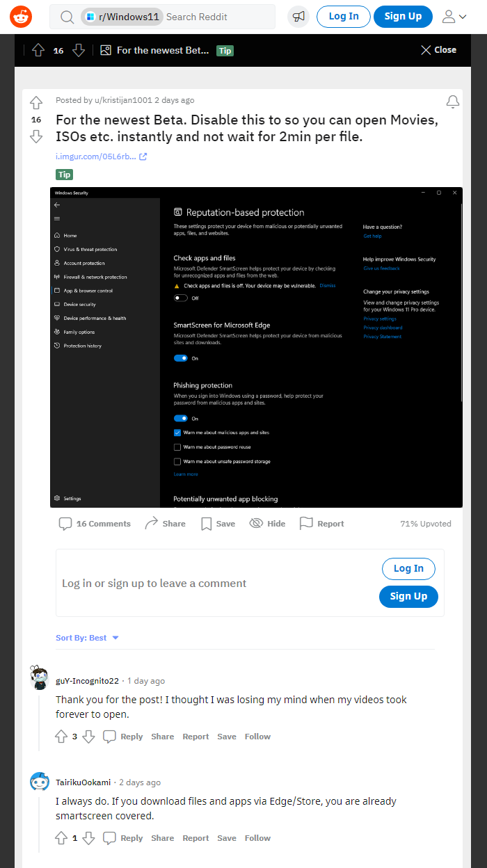Toggle the Check apps and files switch

pyautogui.click(x=181, y=298)
